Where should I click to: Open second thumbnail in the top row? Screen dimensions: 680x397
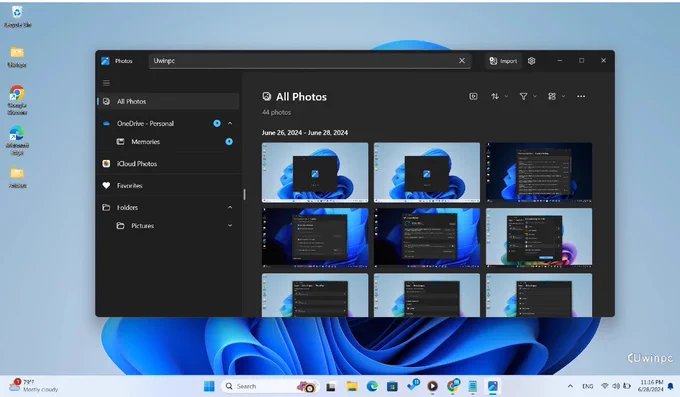(427, 172)
